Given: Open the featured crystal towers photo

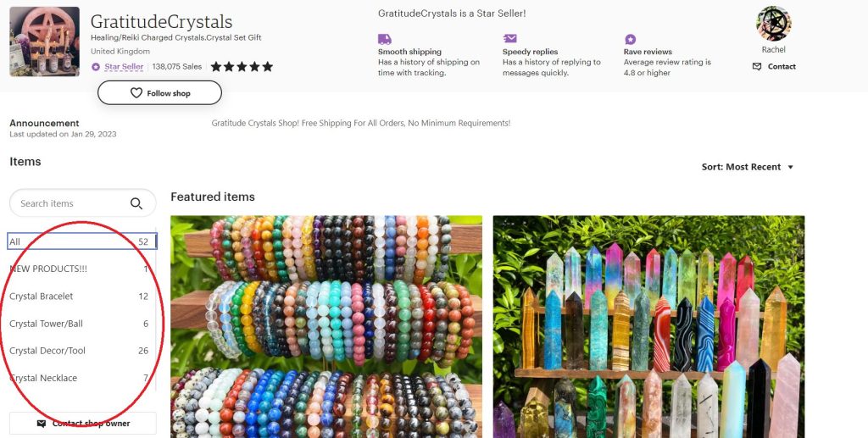Looking at the screenshot, I should pyautogui.click(x=648, y=326).
